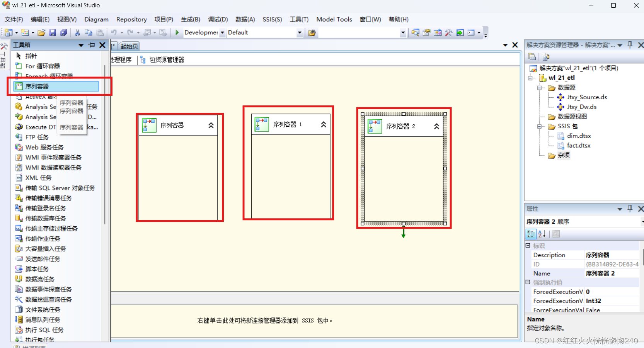Screen dimensions: 644x348
Task: Select 发送邮件任务 in the toolbox
Action: [57, 259]
